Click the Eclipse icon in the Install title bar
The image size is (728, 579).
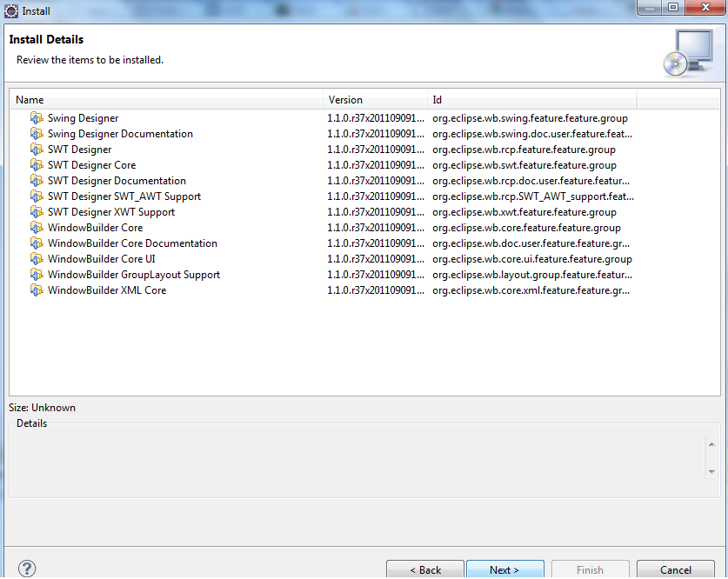pyautogui.click(x=10, y=10)
